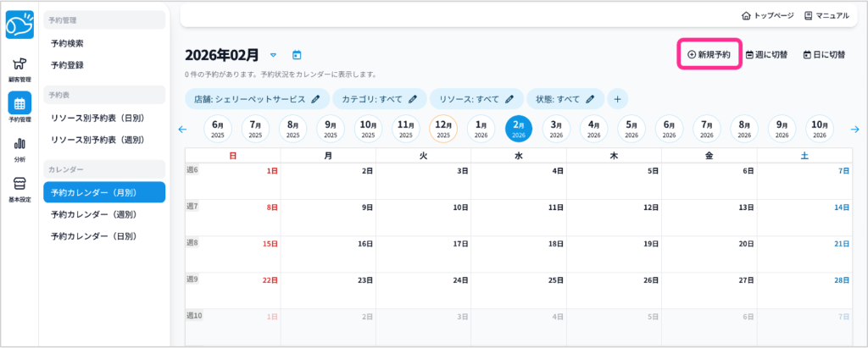
Task: Select 予約カレンダー（週別） menu item
Action: tap(93, 214)
